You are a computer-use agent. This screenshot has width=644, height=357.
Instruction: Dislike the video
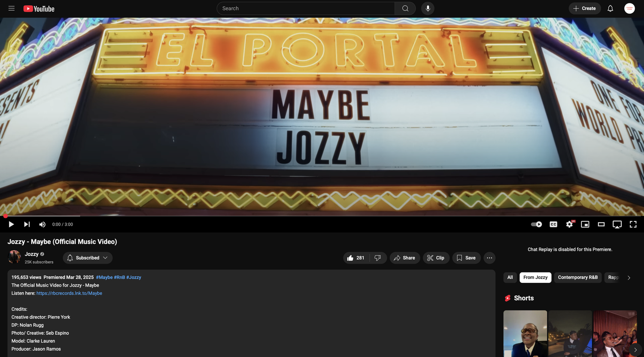tap(378, 258)
